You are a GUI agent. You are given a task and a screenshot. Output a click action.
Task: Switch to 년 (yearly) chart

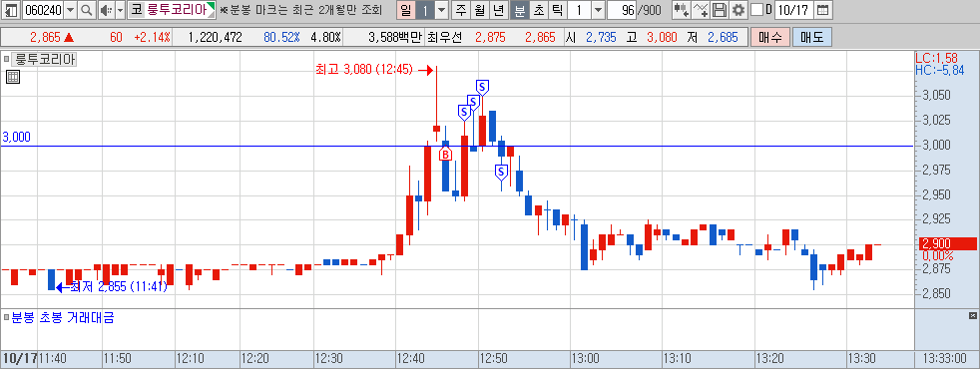(x=498, y=10)
